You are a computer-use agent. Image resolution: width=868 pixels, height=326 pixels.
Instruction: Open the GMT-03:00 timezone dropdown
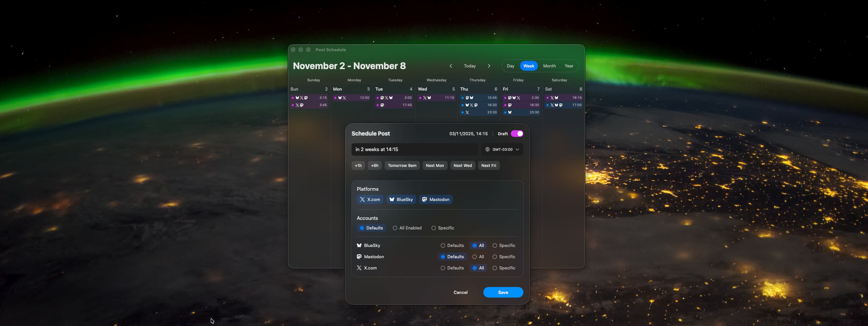click(502, 149)
